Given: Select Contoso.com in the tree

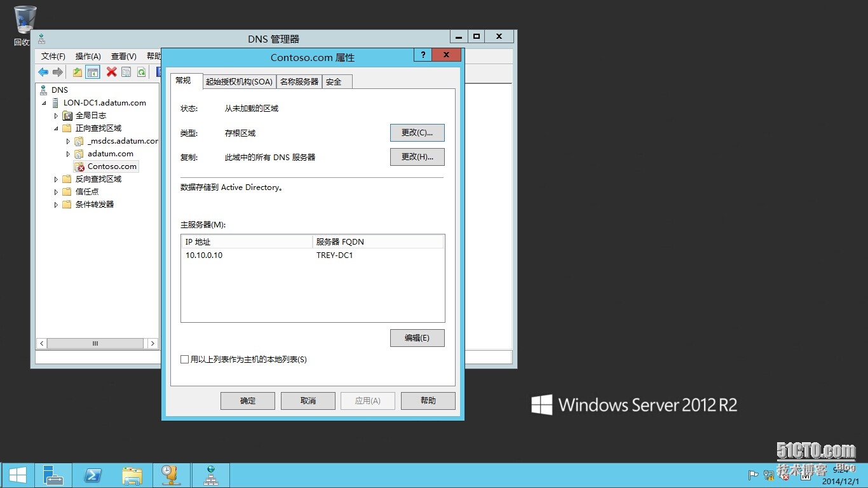Looking at the screenshot, I should (112, 166).
